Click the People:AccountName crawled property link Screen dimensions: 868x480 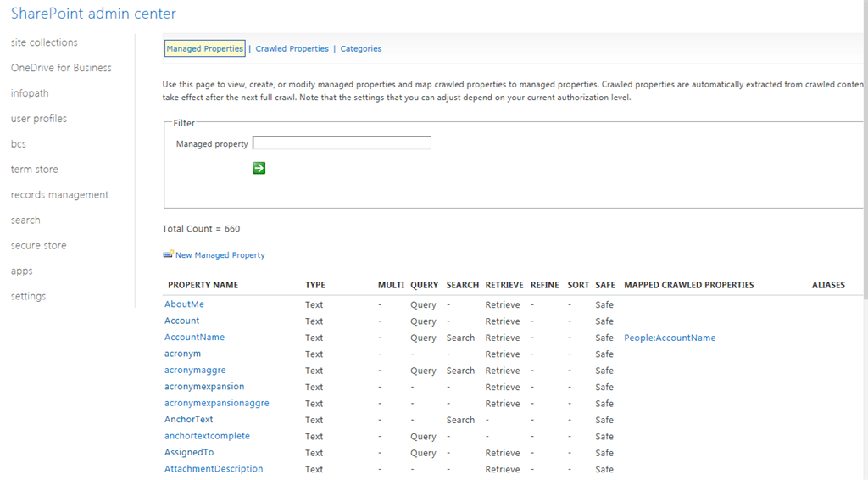670,338
